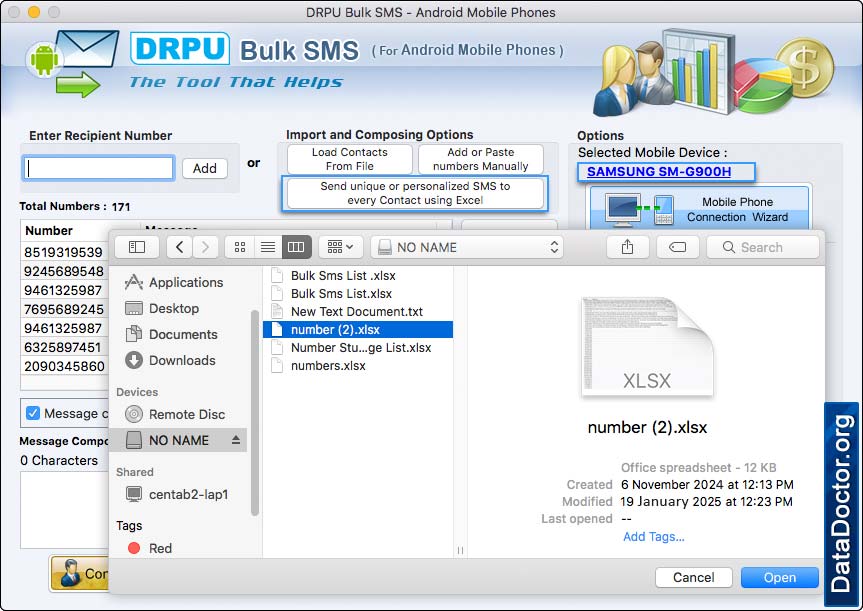Click Load Contacts From File
Screen dimensions: 863x611
pos(349,159)
